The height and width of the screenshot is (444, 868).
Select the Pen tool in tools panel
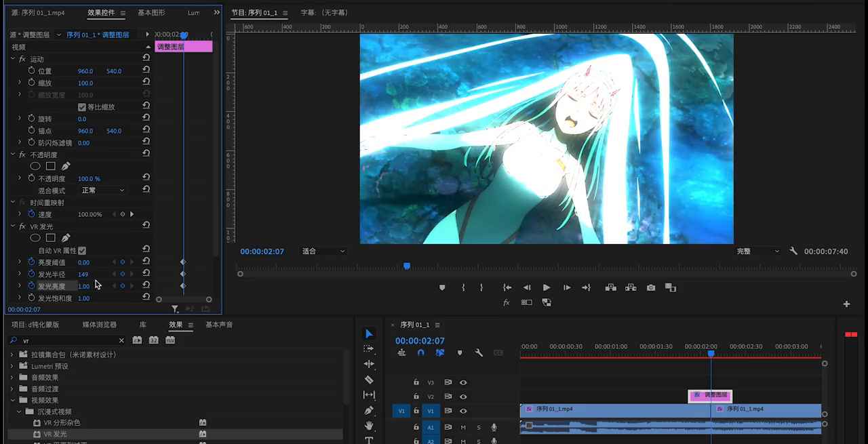pyautogui.click(x=369, y=410)
